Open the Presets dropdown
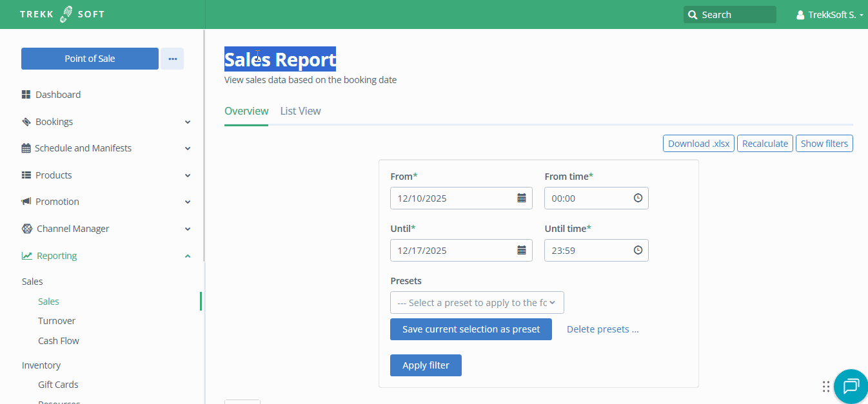868x404 pixels. [477, 303]
